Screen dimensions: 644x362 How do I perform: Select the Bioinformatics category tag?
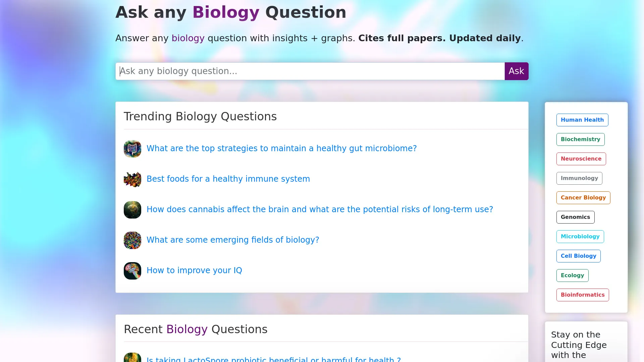pos(583,295)
